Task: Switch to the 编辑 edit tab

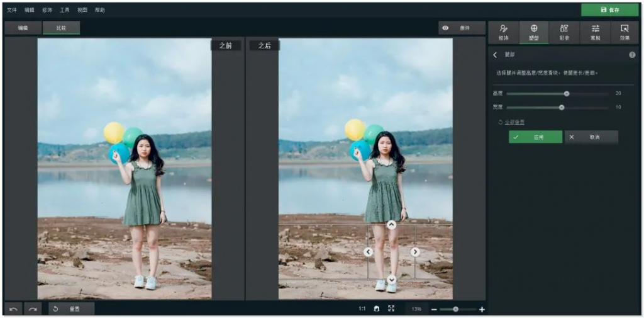Action: 23,28
